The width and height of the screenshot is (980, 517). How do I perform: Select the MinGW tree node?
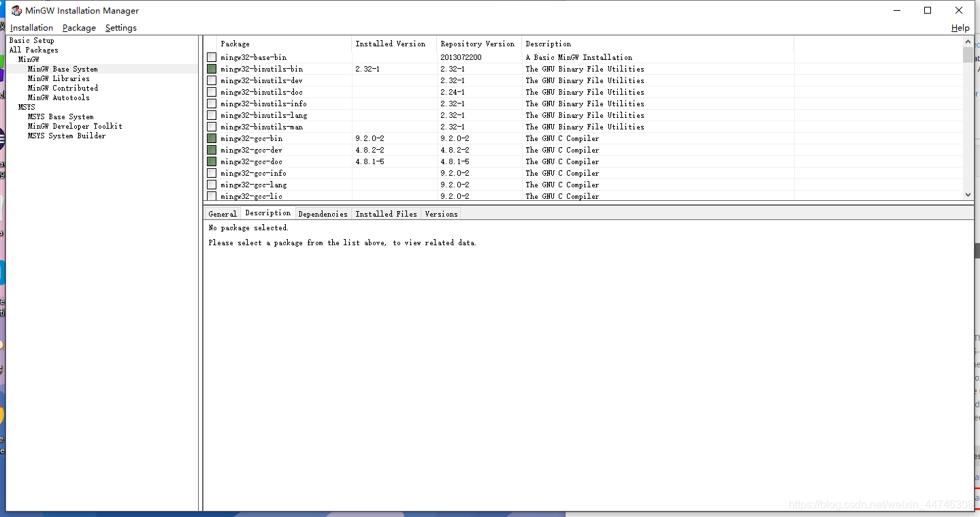(x=29, y=59)
